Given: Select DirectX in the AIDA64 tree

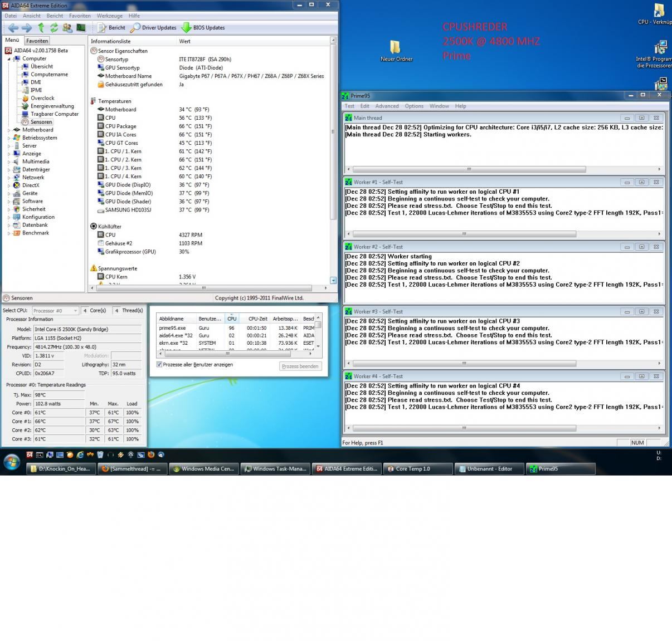Looking at the screenshot, I should point(26,185).
